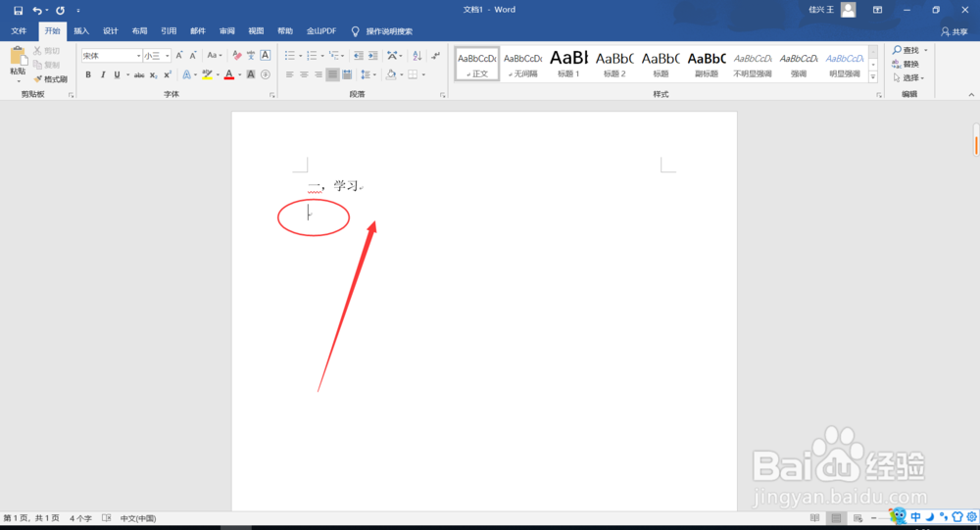Image resolution: width=980 pixels, height=530 pixels.
Task: Click the enclosed character (字) circle icon
Action: 265,75
